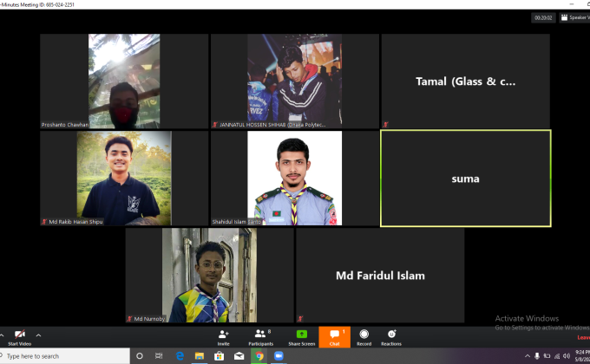Open File Explorer from the taskbar

pos(200,356)
